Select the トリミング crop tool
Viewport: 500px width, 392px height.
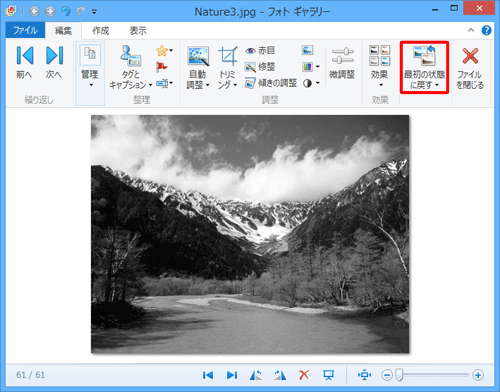[x=228, y=67]
